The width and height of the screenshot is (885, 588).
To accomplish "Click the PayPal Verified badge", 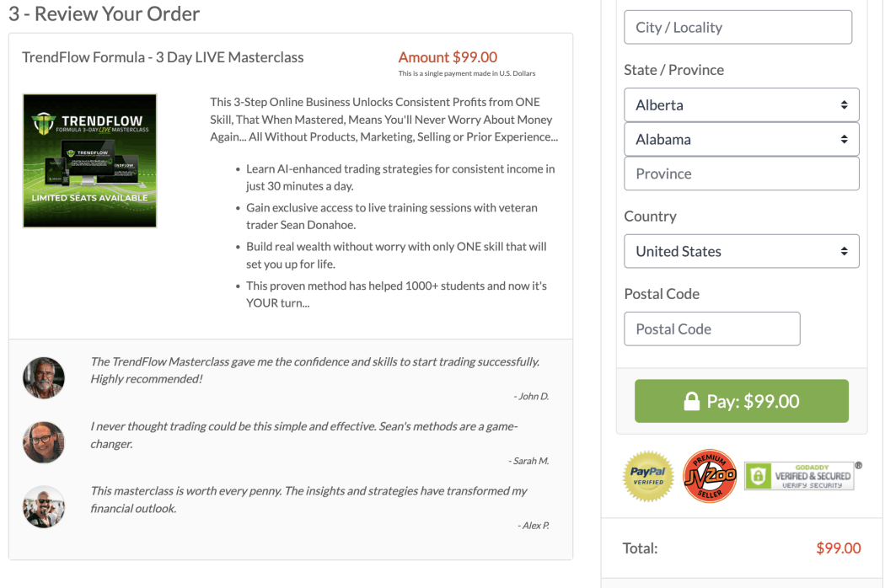I will 647,476.
